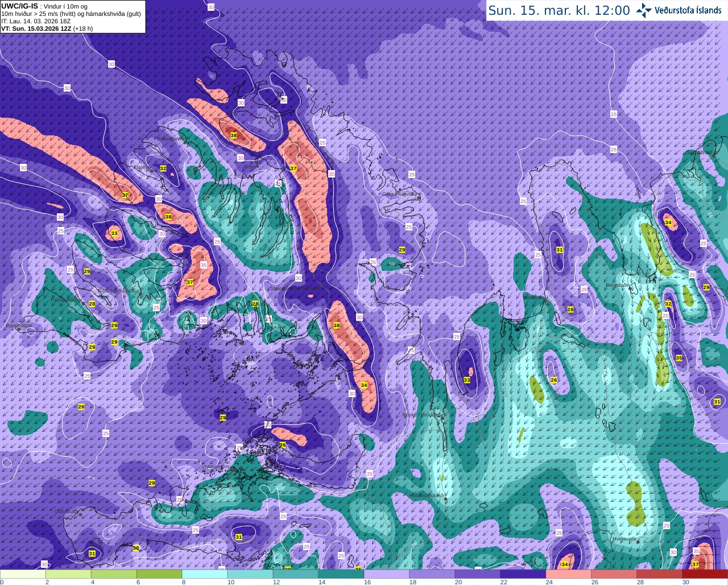Select the 4–6 m/s yellow-green legend swatch
The image size is (728, 586).
(114, 574)
